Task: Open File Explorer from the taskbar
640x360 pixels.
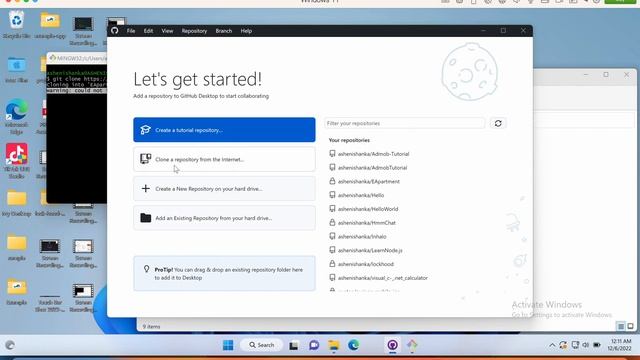Action: pyautogui.click(x=334, y=345)
